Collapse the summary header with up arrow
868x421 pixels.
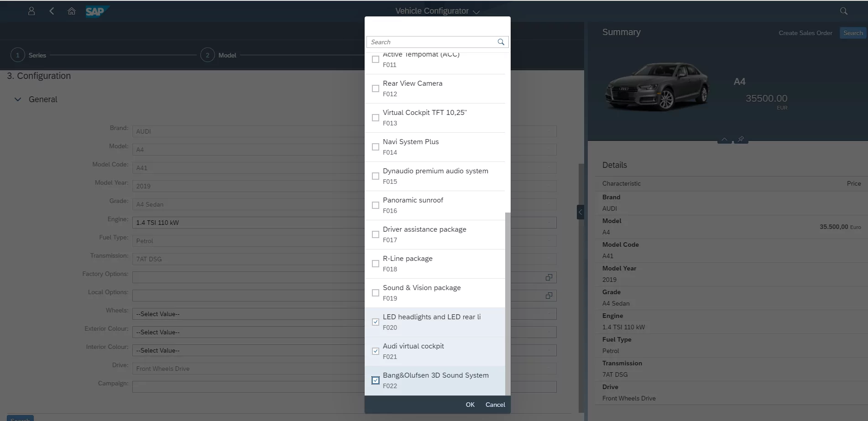pos(724,139)
